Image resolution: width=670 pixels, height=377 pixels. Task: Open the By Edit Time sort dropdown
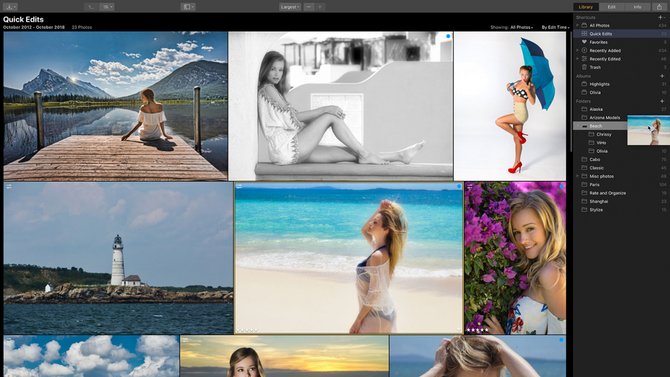(x=555, y=27)
